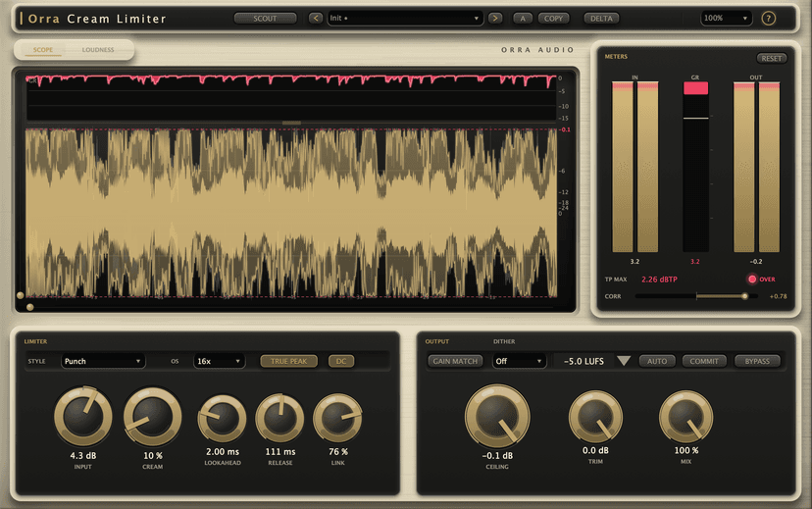Click the COPY button
812x509 pixels.
point(553,18)
